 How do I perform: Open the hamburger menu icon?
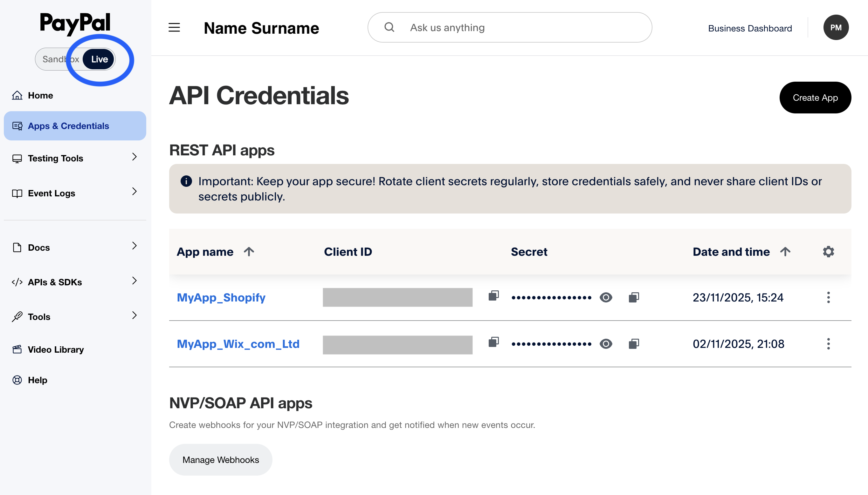tap(174, 28)
